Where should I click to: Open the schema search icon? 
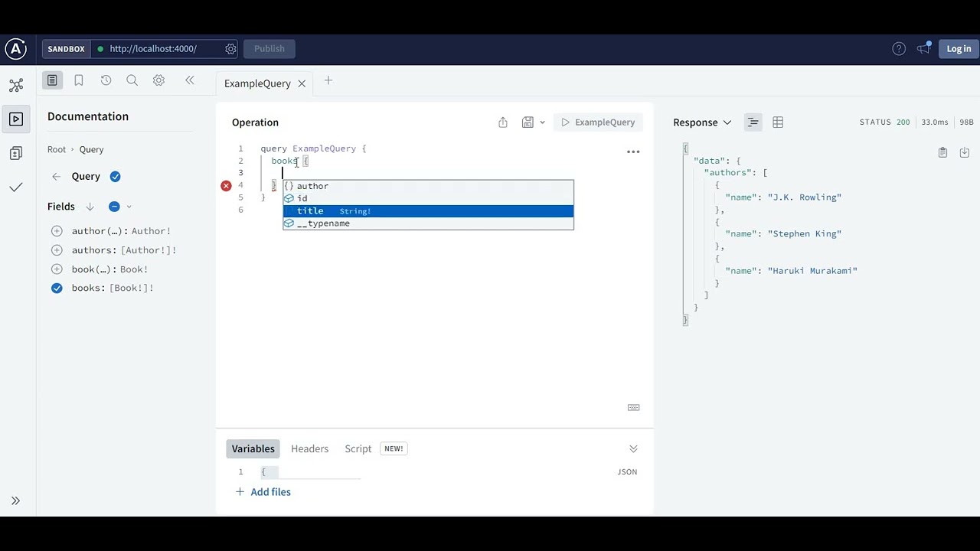click(x=132, y=80)
